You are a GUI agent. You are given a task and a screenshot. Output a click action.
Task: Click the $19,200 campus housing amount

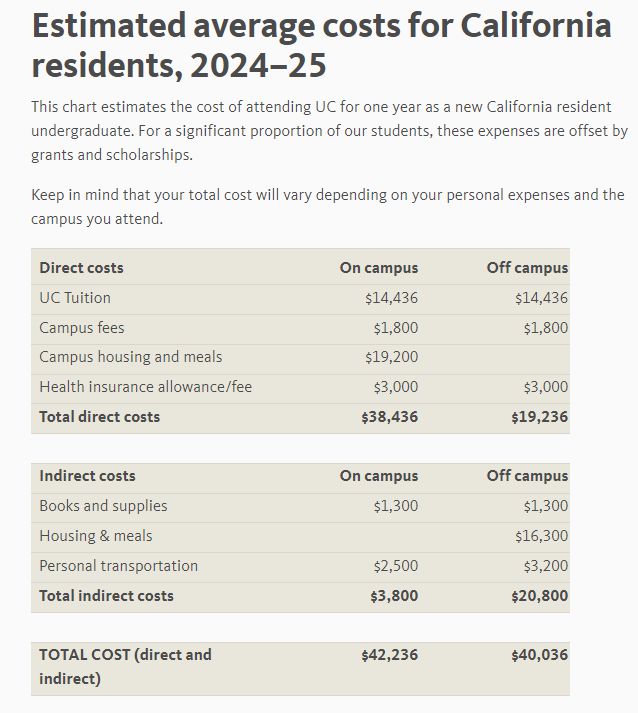[391, 357]
